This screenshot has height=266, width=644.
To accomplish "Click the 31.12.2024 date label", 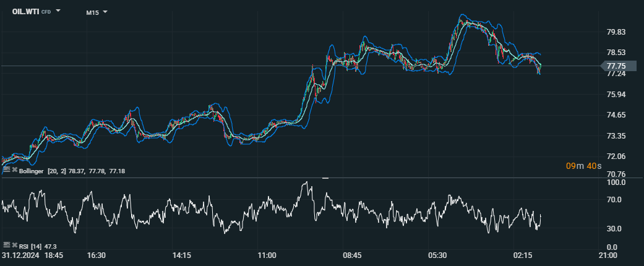I will [20, 255].
